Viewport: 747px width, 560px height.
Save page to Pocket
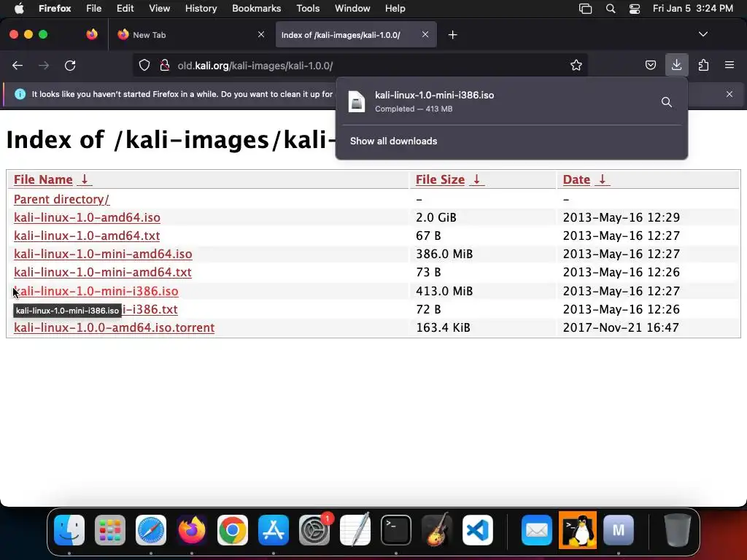[650, 65]
